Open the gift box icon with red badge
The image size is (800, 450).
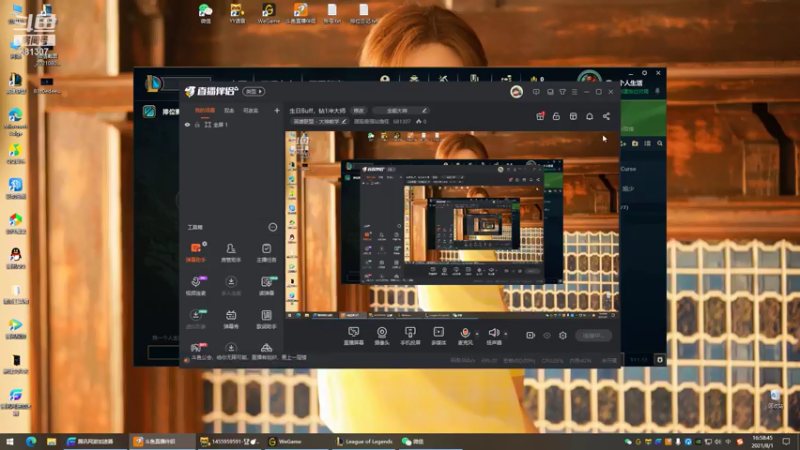(x=540, y=116)
